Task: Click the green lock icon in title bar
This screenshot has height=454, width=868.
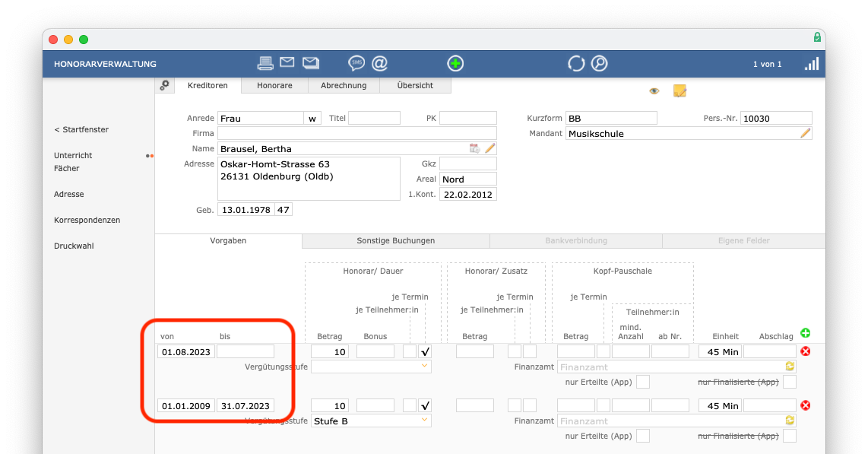Action: [x=817, y=37]
